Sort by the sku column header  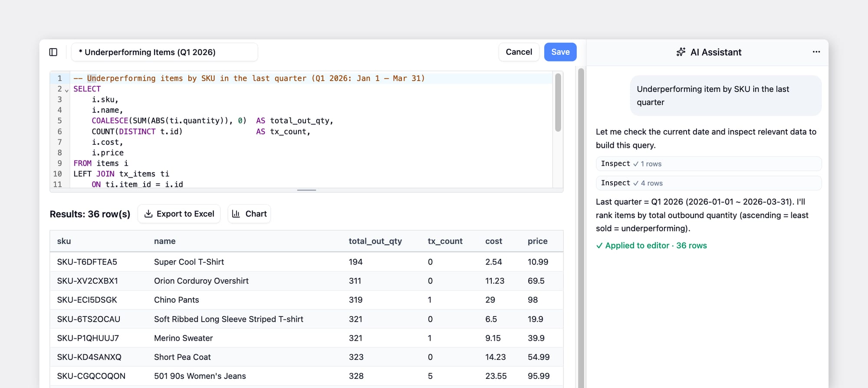[64, 241]
